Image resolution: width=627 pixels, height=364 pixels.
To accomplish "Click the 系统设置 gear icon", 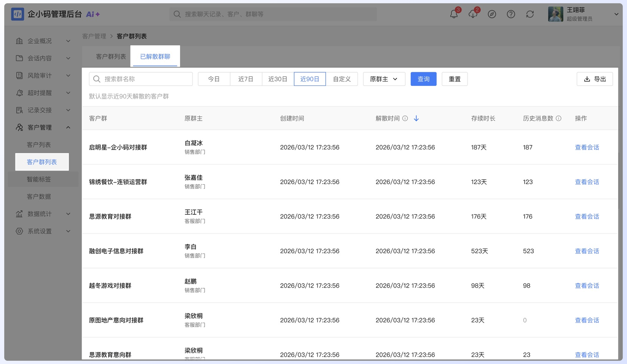I will [x=19, y=231].
